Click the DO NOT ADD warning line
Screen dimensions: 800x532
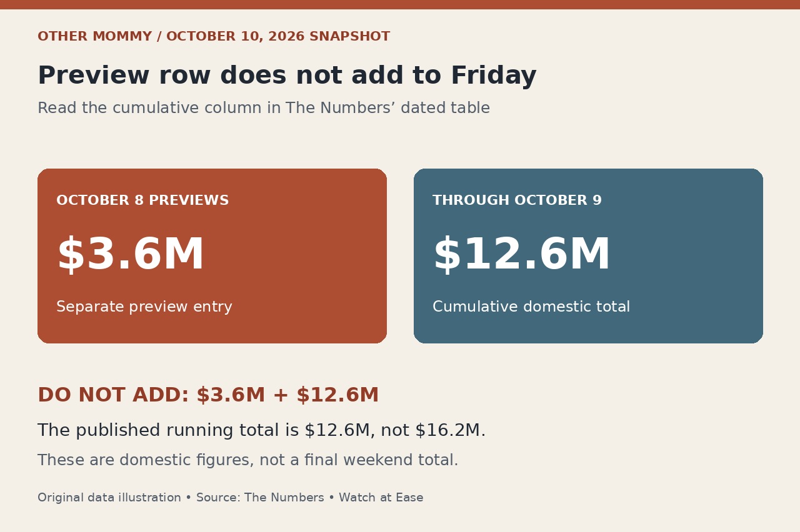208,395
